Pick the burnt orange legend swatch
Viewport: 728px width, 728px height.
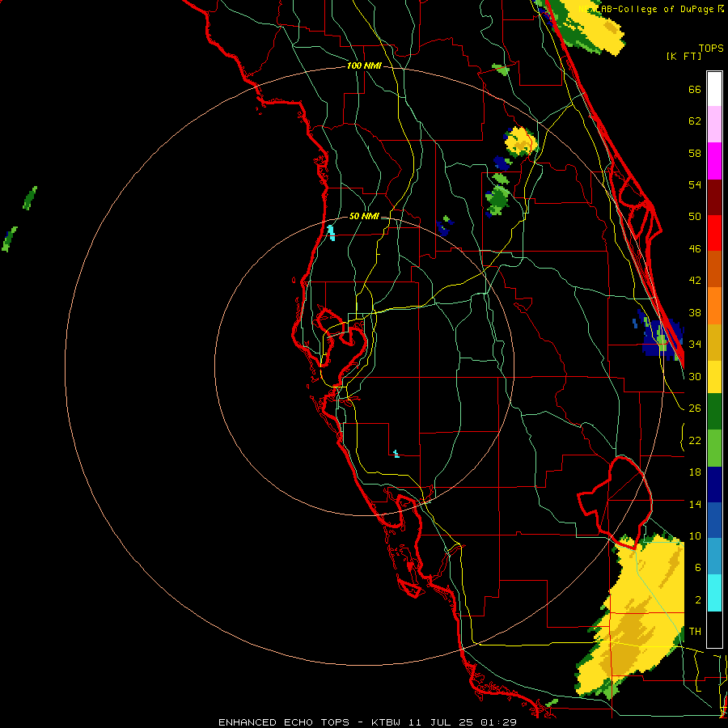click(x=714, y=269)
